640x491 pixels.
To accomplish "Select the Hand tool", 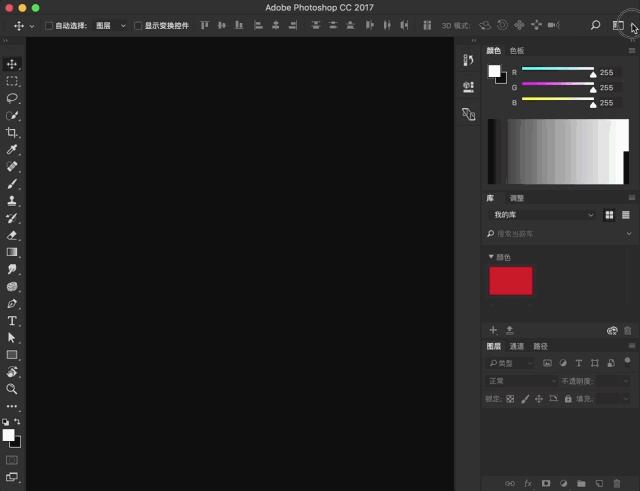I will click(12, 372).
